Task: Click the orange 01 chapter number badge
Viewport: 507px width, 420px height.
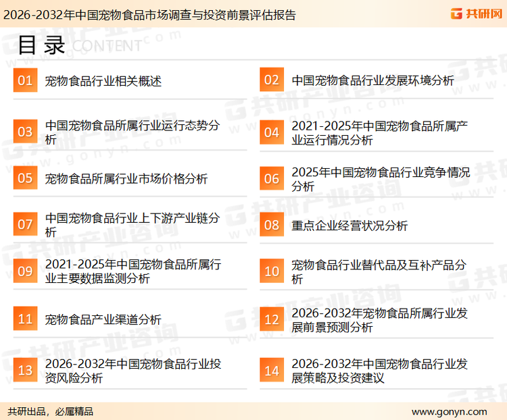Action: tap(25, 81)
